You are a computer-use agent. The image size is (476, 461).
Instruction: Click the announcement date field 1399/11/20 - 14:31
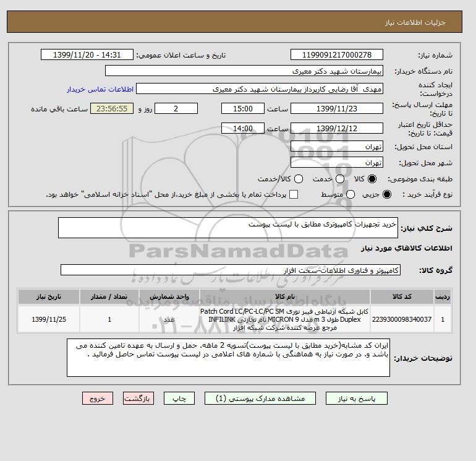(x=87, y=54)
